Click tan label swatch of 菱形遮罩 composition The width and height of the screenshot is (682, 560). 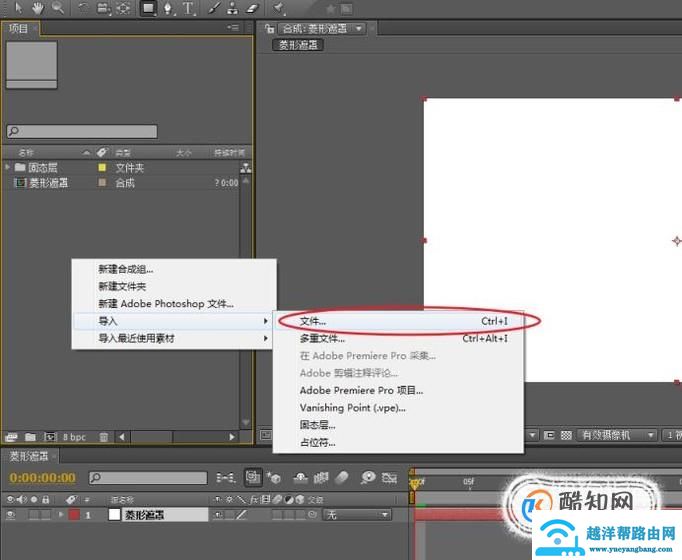pyautogui.click(x=102, y=183)
